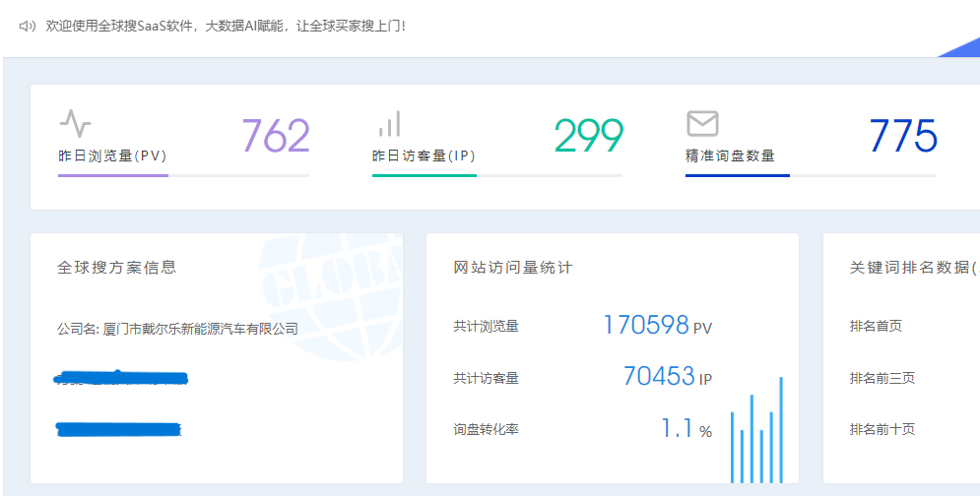Click the 70453 total visitors value

(x=659, y=376)
